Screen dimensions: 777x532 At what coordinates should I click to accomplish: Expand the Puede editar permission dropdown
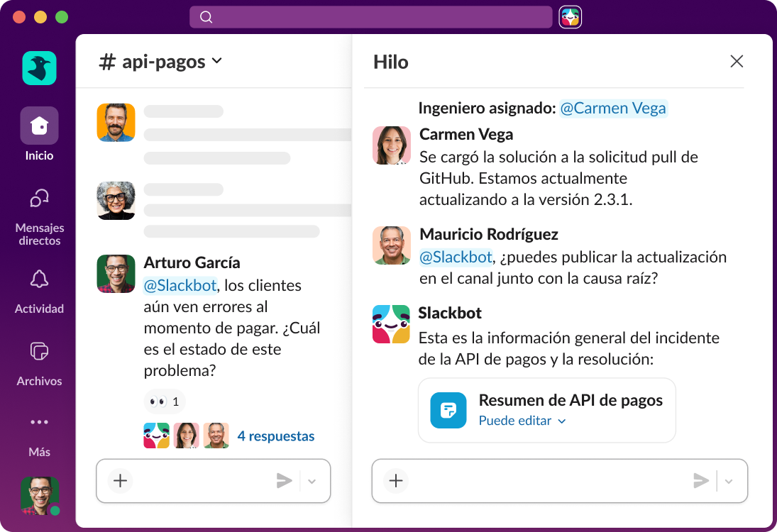(522, 421)
